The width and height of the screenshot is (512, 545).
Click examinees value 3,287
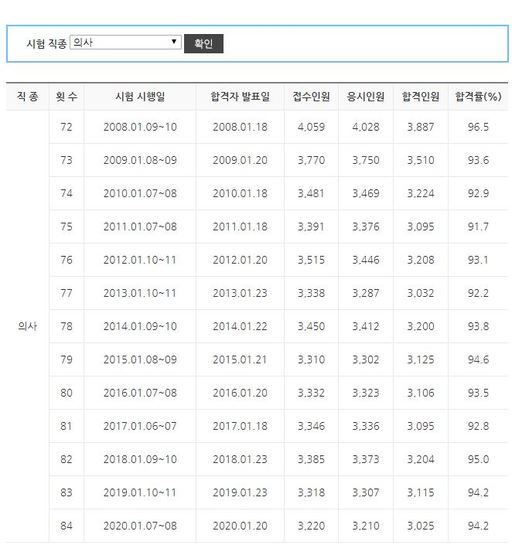pyautogui.click(x=366, y=293)
